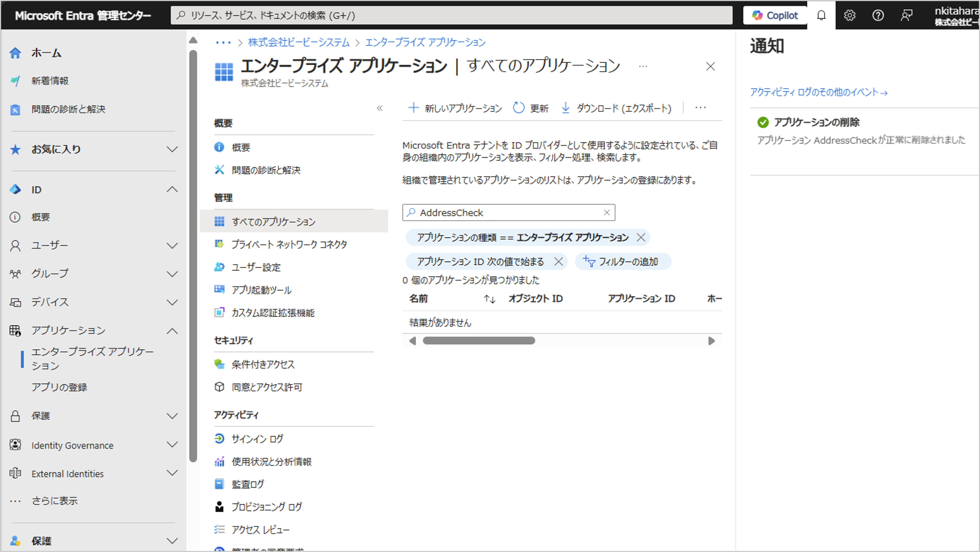The image size is (980, 552).
Task: Open the settings gear icon
Action: click(x=850, y=15)
